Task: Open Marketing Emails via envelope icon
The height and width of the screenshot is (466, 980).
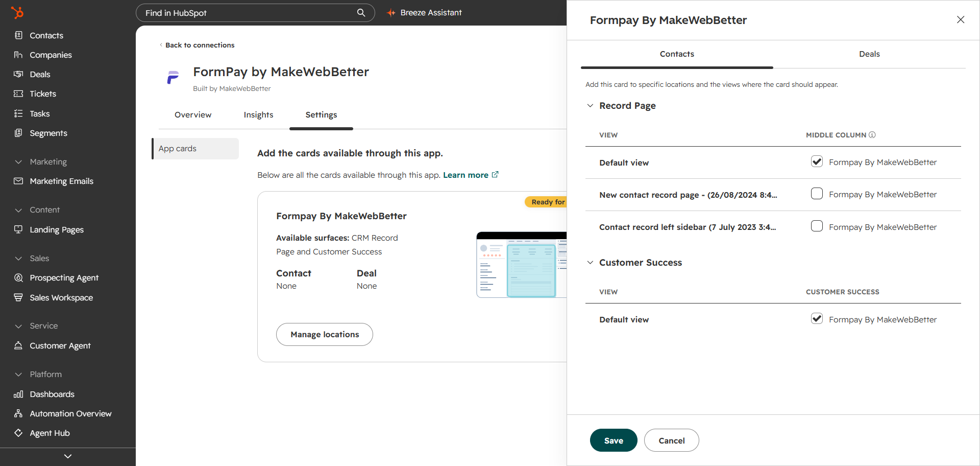Action: [18, 181]
